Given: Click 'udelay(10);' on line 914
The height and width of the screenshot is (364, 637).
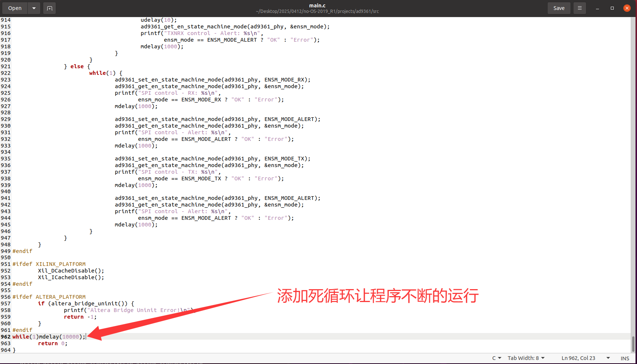Looking at the screenshot, I should click(159, 20).
